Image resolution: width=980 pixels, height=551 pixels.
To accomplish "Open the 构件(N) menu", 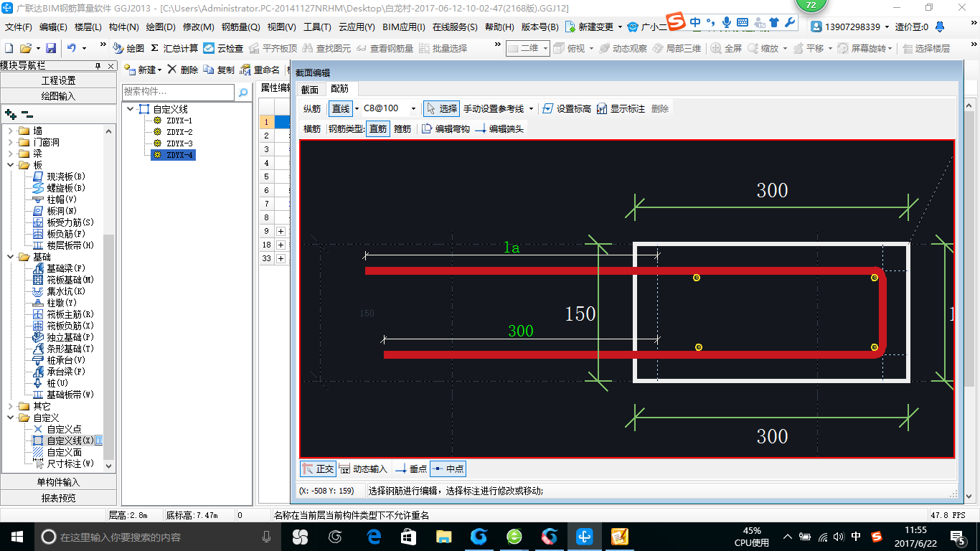I will pos(123,27).
